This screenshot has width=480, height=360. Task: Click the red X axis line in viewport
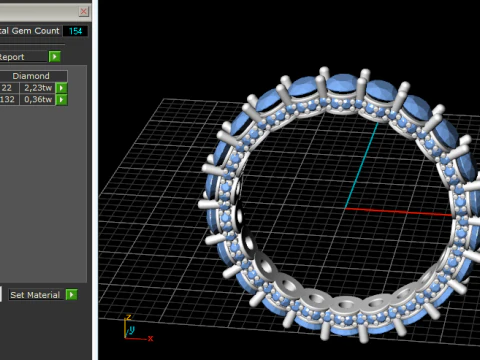398,212
